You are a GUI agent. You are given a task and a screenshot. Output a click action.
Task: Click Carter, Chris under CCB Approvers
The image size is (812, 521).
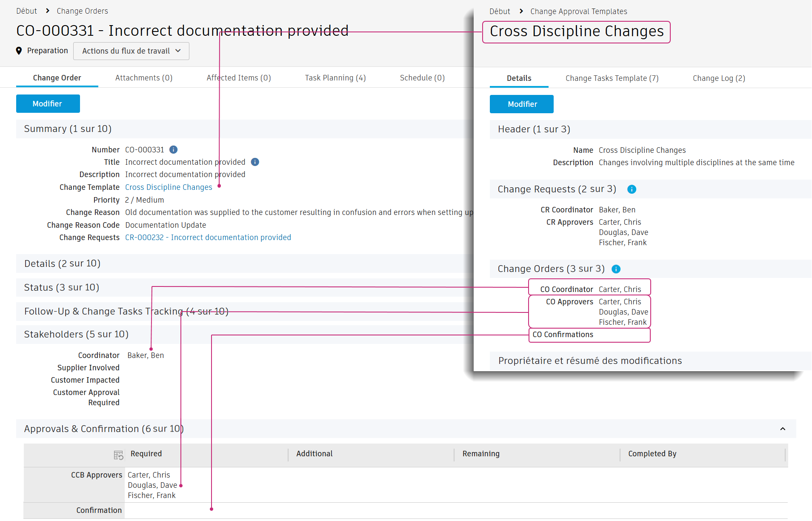click(x=149, y=475)
